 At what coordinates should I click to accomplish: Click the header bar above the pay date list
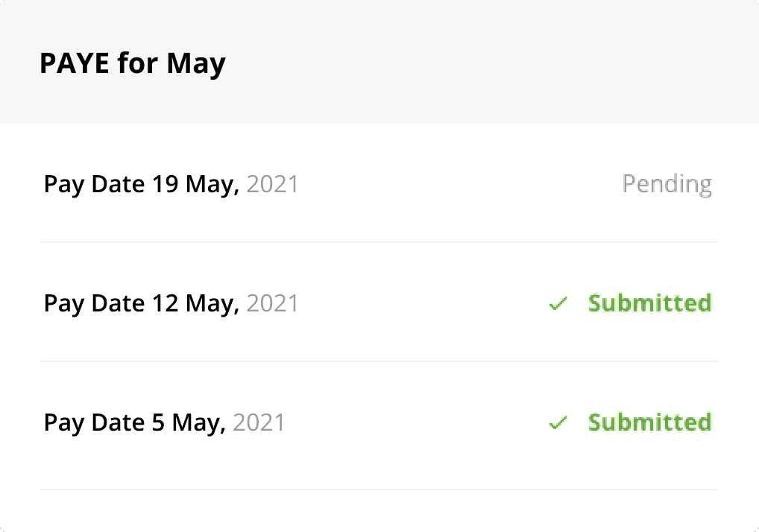tap(379, 63)
